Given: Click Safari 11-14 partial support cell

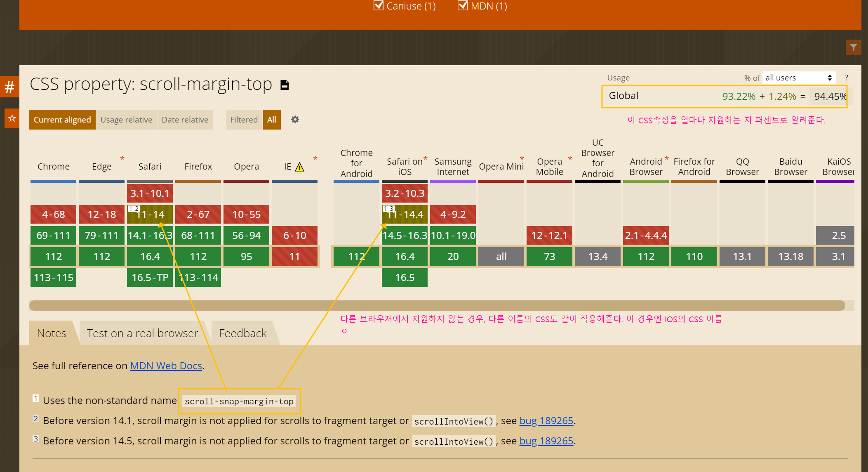Looking at the screenshot, I should (x=150, y=215).
